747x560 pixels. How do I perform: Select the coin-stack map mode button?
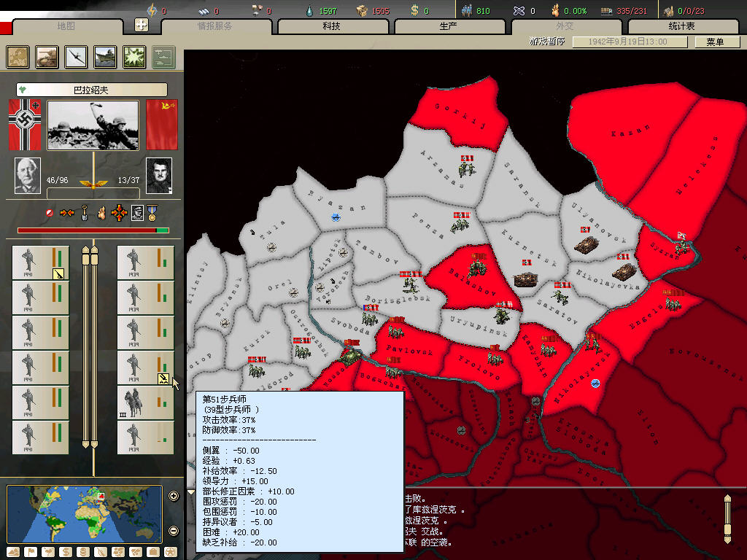click(83, 552)
